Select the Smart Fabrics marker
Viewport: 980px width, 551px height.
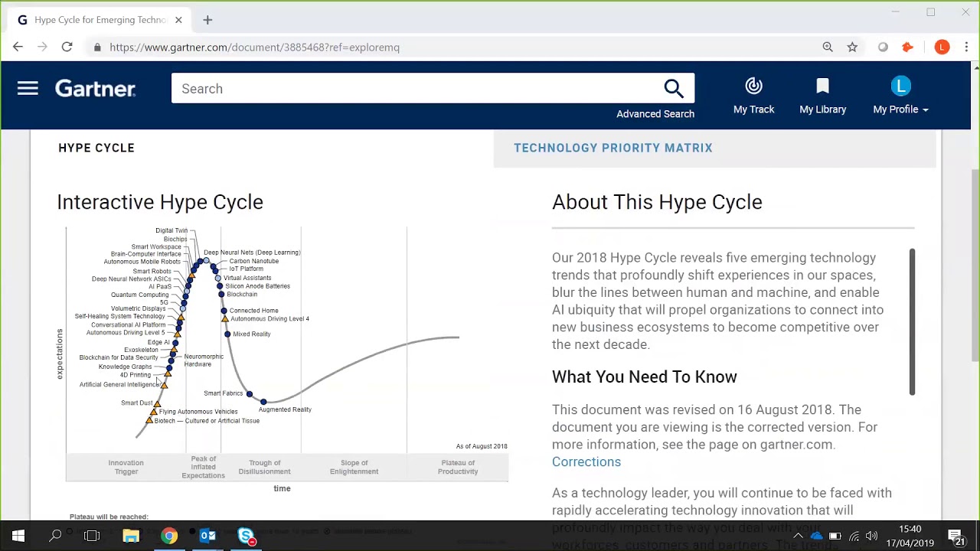(249, 394)
